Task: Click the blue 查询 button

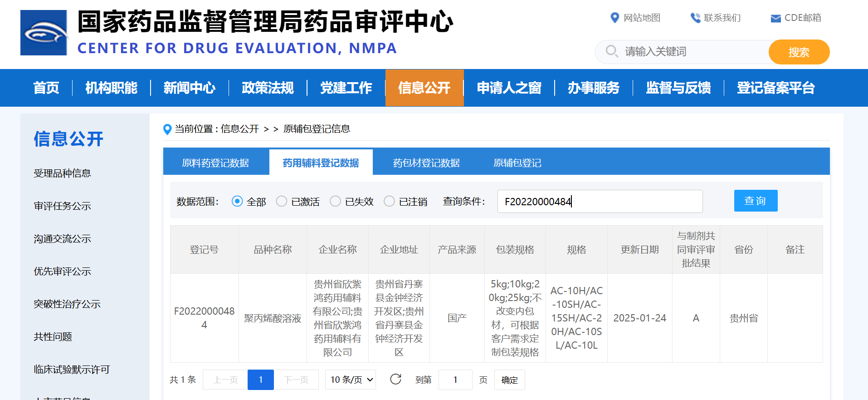Action: point(755,201)
